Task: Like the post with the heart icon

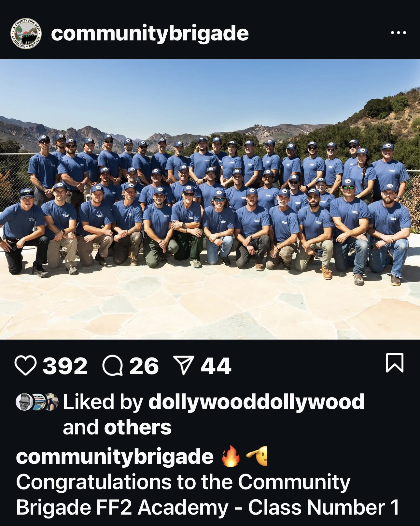Action: (x=26, y=365)
